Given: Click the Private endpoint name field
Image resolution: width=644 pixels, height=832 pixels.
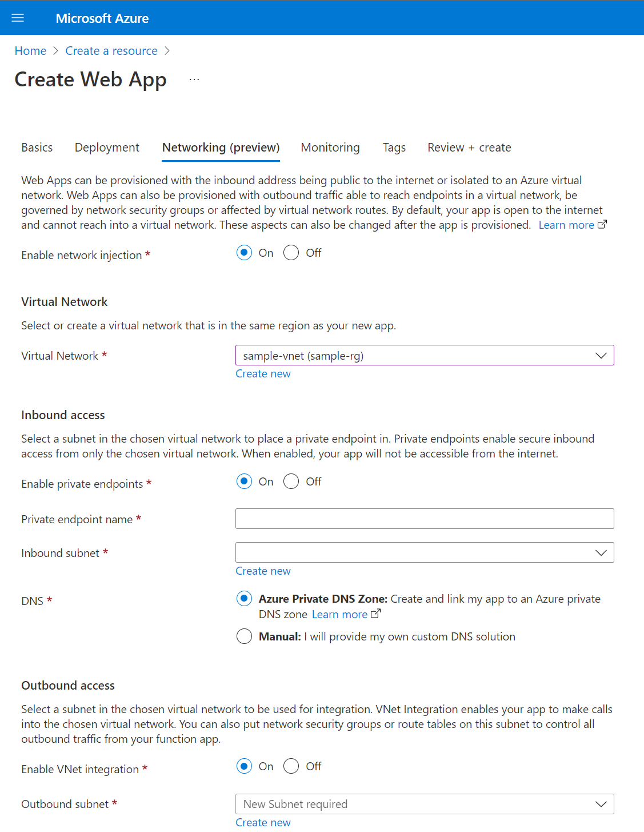Looking at the screenshot, I should point(424,518).
